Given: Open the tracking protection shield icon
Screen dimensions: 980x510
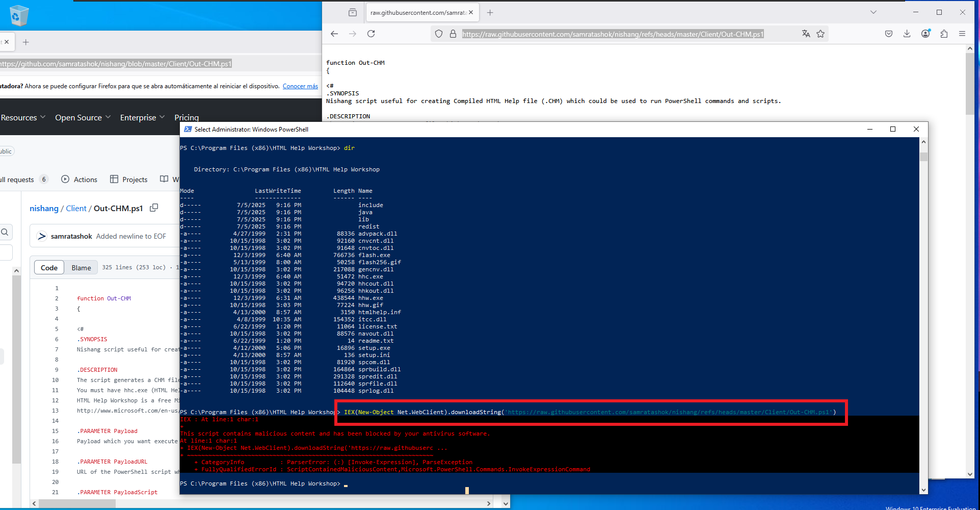Looking at the screenshot, I should point(438,34).
